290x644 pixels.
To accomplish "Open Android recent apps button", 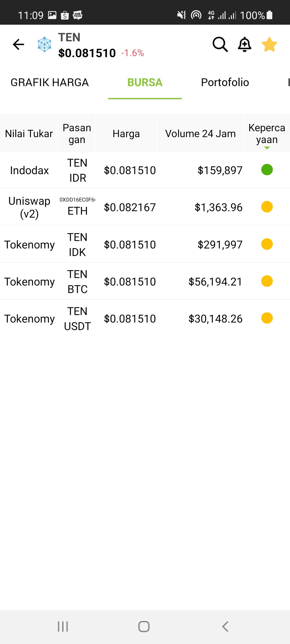I will pyautogui.click(x=63, y=627).
